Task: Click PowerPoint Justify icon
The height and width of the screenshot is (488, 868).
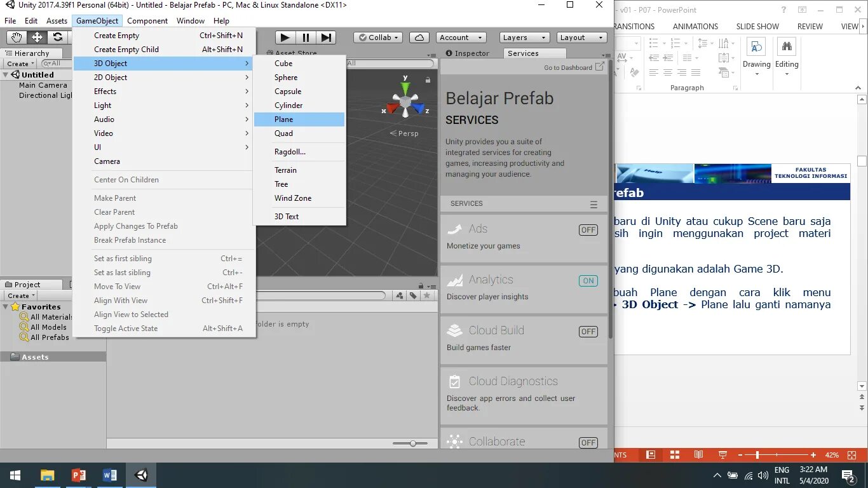Action: click(696, 72)
